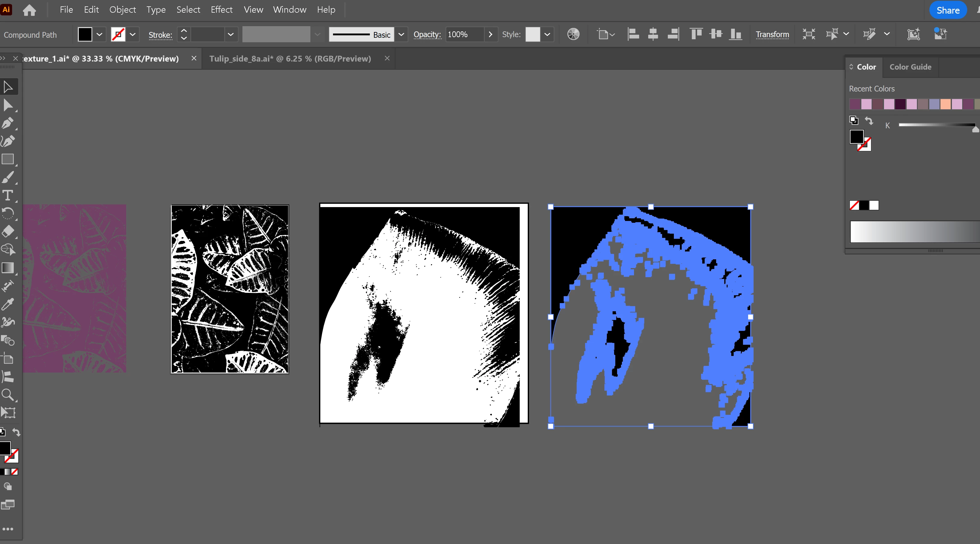This screenshot has width=980, height=544.
Task: Toggle default fill and stroke in toolbar
Action: 2,432
